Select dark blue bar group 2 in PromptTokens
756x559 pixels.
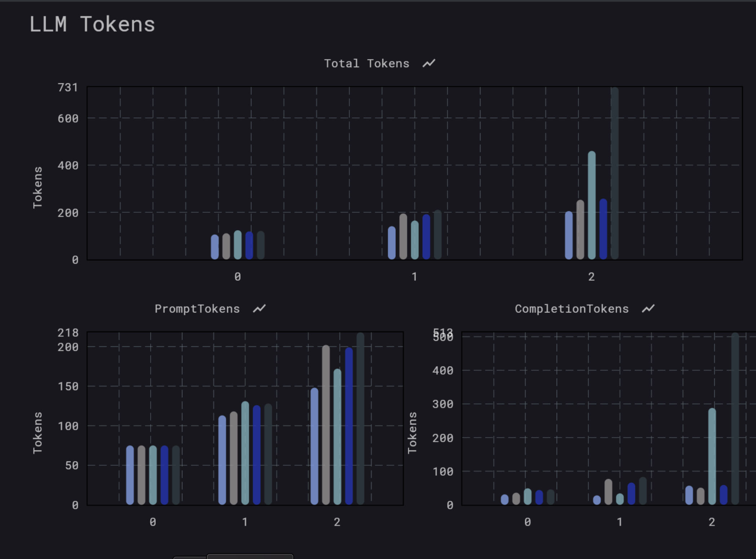(x=349, y=426)
